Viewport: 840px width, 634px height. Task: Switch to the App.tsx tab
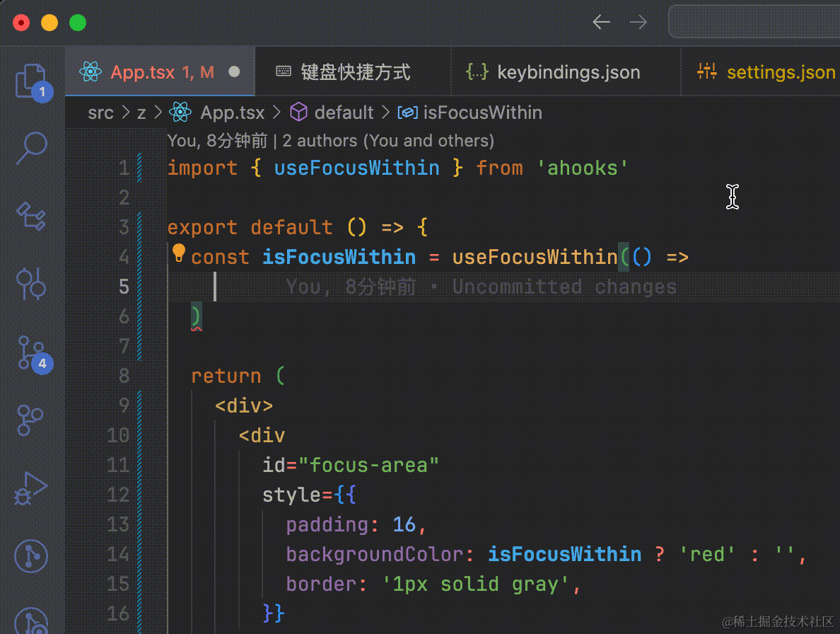160,71
